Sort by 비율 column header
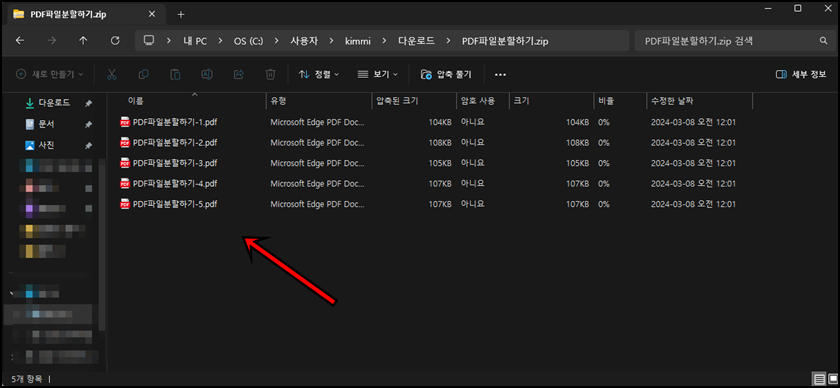 click(606, 101)
